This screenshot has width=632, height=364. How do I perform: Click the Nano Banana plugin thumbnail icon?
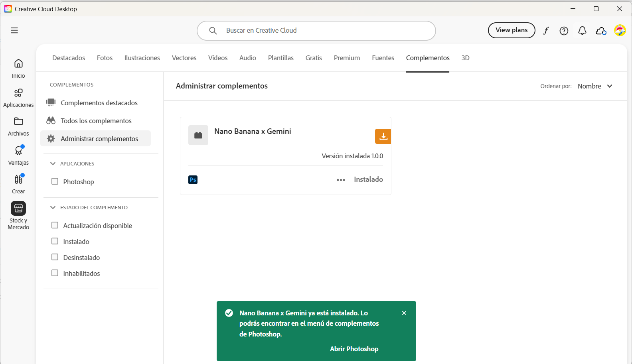pyautogui.click(x=198, y=135)
